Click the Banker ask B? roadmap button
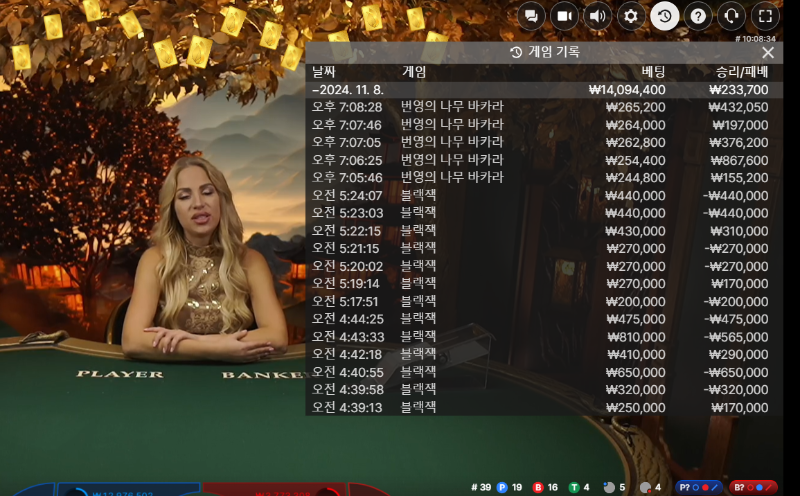Image resolution: width=800 pixels, height=496 pixels. (x=753, y=487)
